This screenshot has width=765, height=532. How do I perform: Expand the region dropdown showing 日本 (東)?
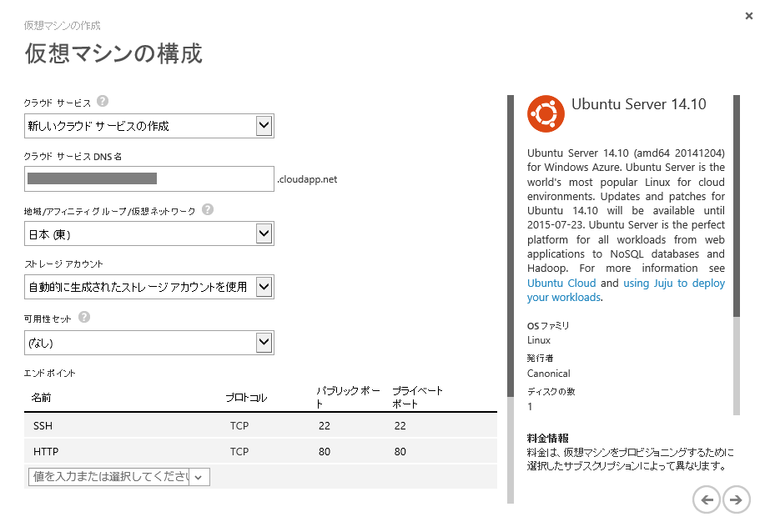[x=264, y=233]
